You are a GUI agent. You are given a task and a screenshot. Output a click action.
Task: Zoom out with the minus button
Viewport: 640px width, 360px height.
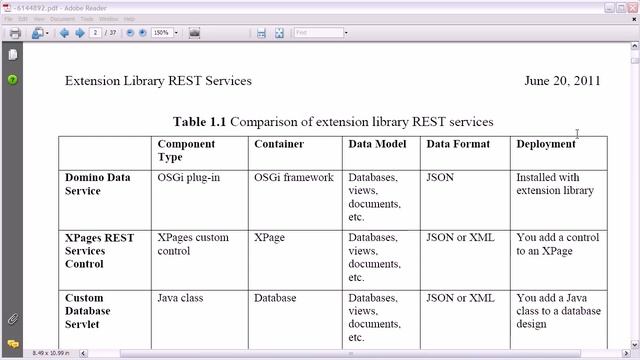point(130,33)
